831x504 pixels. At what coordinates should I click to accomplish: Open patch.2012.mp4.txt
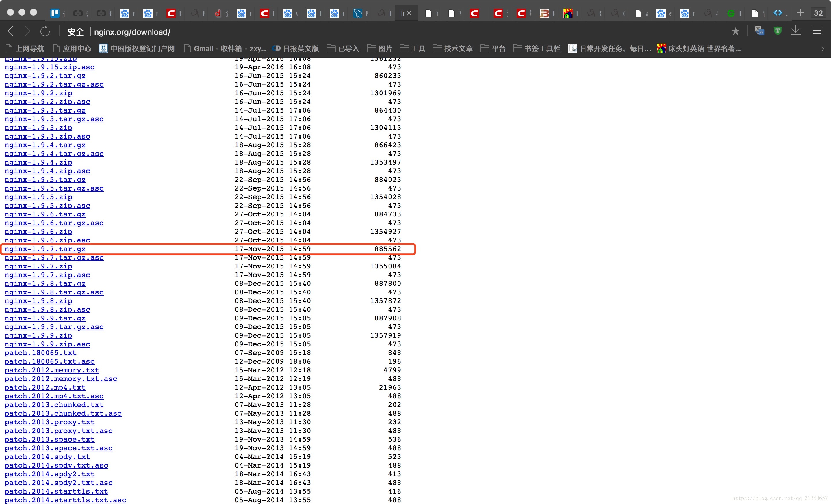click(45, 388)
